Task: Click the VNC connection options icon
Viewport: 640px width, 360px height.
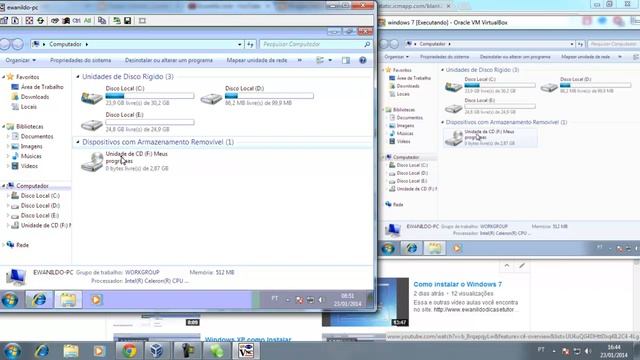Action: pos(4,20)
